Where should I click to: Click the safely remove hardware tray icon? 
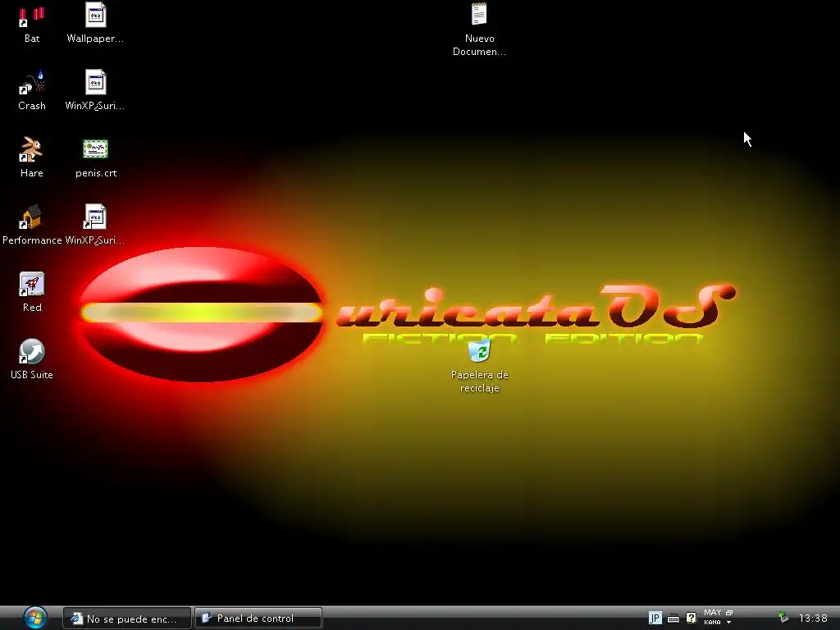pyautogui.click(x=783, y=618)
